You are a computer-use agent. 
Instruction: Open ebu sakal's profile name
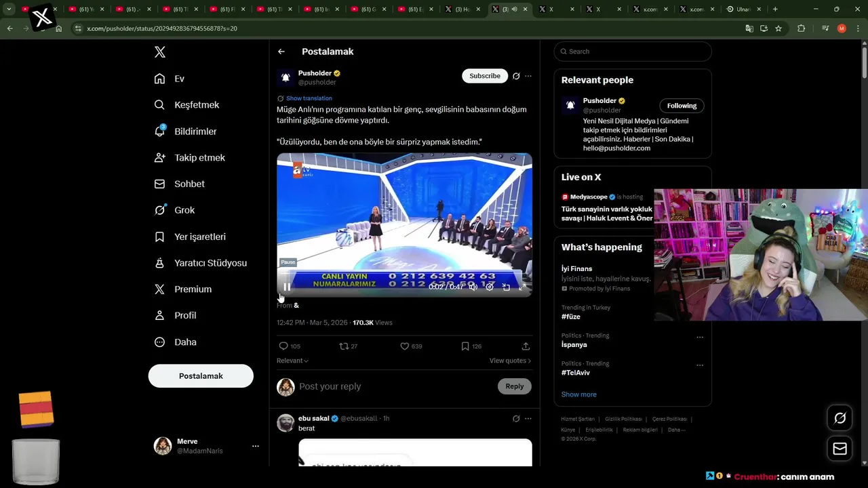point(313,418)
